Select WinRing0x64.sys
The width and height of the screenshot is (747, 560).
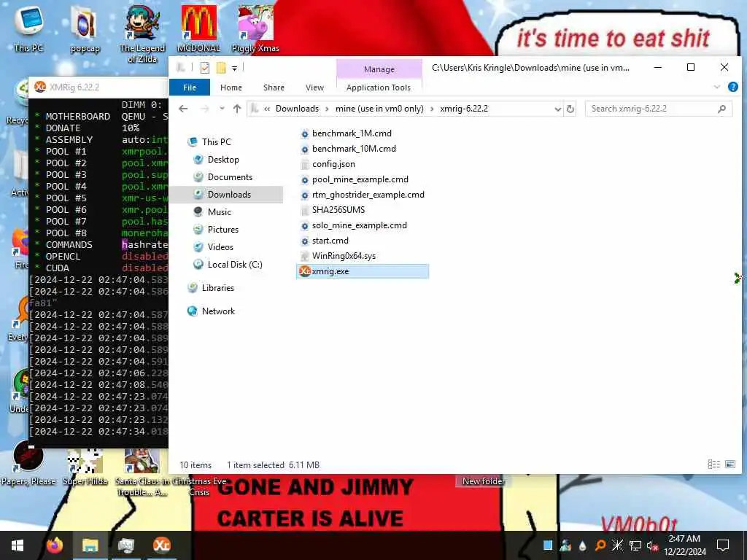[338, 256]
